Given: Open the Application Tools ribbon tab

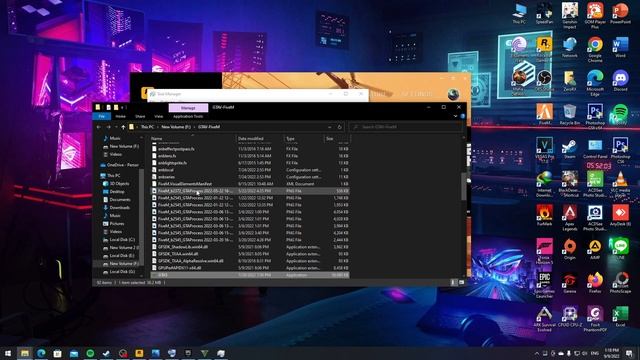Looking at the screenshot, I should tap(188, 116).
